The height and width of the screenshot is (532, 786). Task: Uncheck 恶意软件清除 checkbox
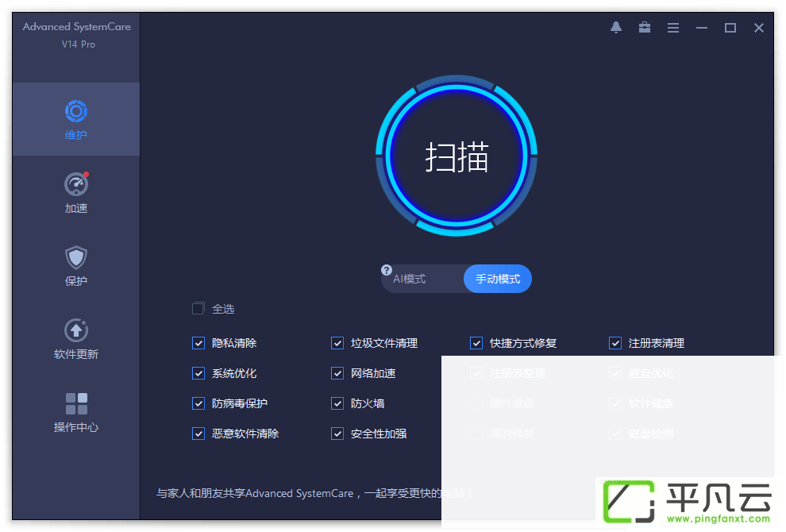198,434
